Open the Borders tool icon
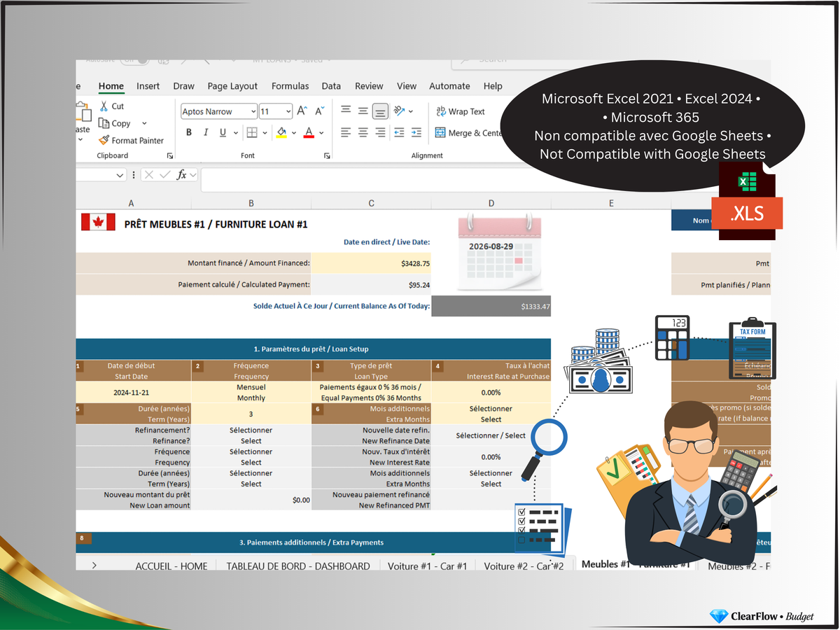Viewport: 840px width, 630px height. coord(252,132)
